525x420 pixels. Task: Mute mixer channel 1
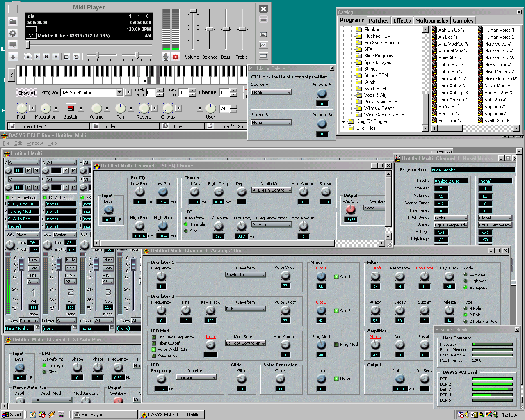click(33, 260)
